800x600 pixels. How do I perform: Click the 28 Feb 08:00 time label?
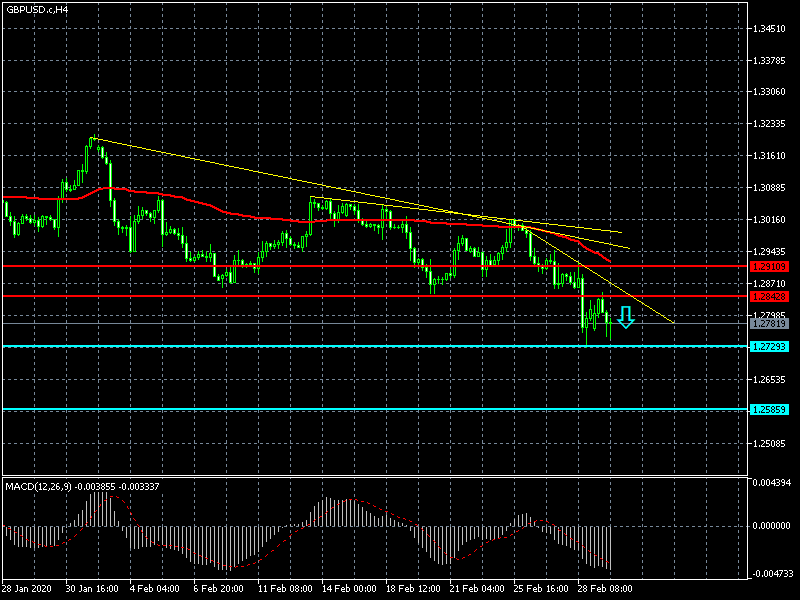(x=605, y=588)
